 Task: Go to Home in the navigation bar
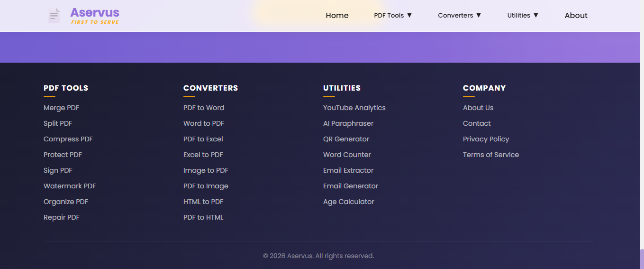[x=337, y=15]
